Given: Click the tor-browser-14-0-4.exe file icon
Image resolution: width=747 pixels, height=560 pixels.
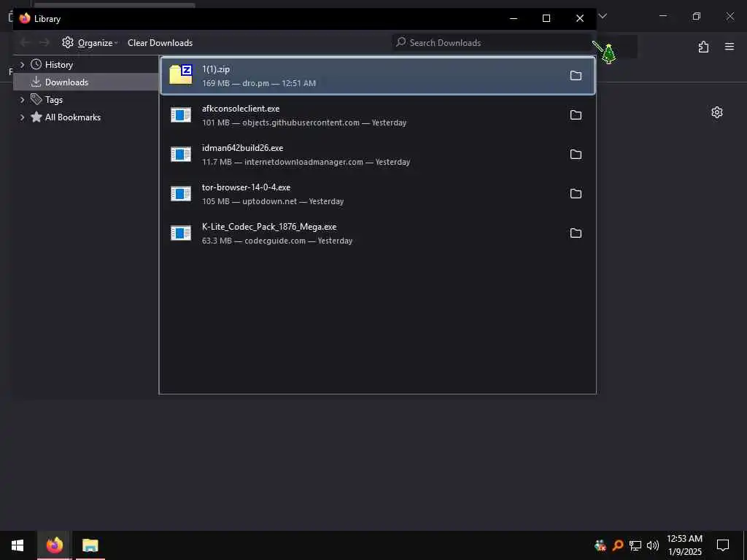Looking at the screenshot, I should 181,194.
